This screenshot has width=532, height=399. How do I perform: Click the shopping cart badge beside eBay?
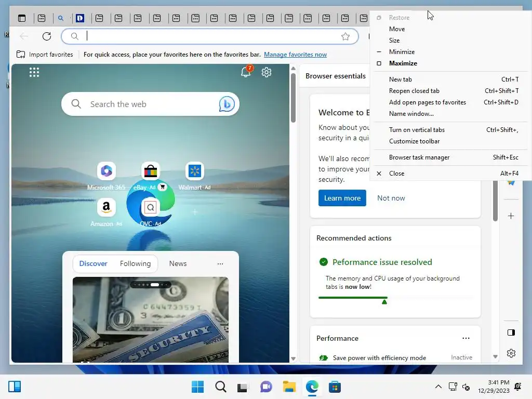pyautogui.click(x=163, y=187)
